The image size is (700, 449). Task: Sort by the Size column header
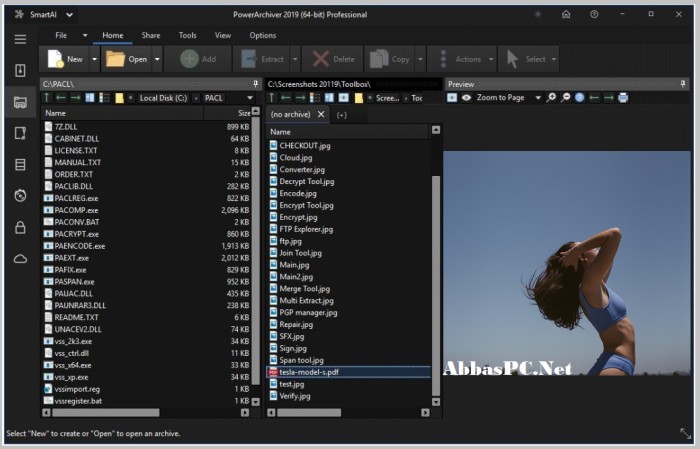244,113
